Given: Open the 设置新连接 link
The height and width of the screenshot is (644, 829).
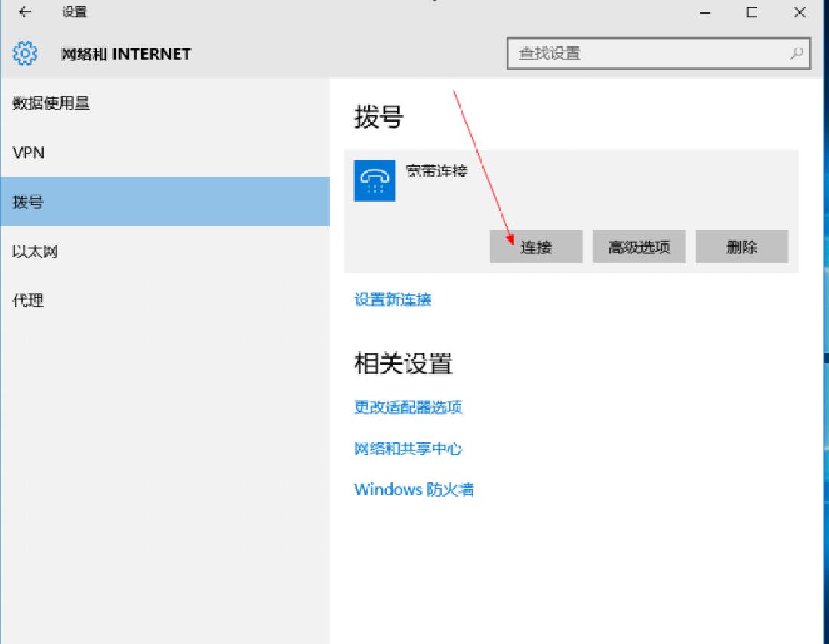Looking at the screenshot, I should pyautogui.click(x=393, y=300).
